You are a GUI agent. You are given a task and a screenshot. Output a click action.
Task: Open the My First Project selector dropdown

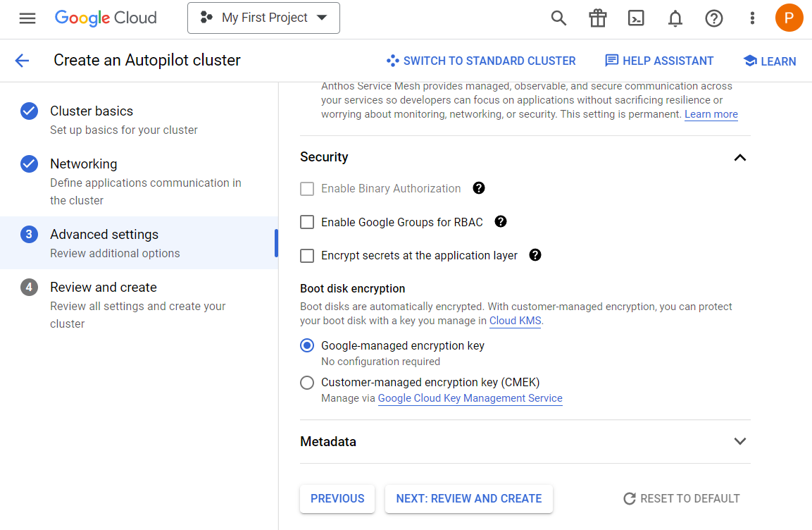point(263,18)
